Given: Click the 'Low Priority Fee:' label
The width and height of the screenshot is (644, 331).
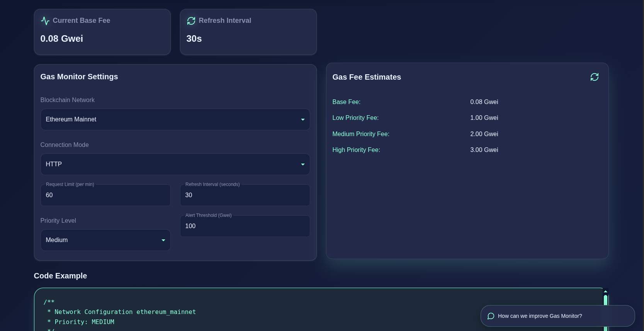Looking at the screenshot, I should [355, 118].
